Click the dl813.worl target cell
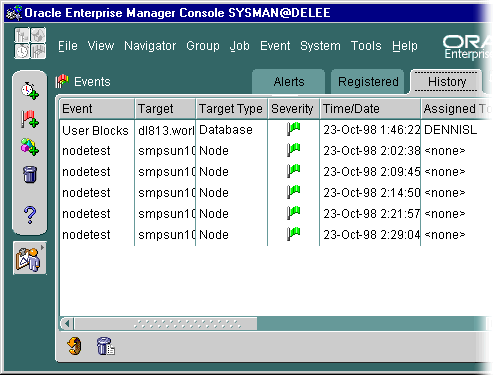The height and width of the screenshot is (375, 498). coord(166,131)
